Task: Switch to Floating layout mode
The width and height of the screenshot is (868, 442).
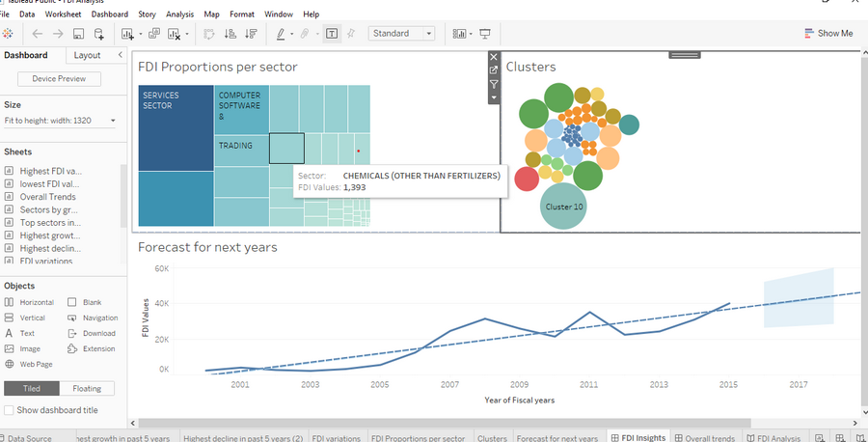Action: click(x=87, y=388)
